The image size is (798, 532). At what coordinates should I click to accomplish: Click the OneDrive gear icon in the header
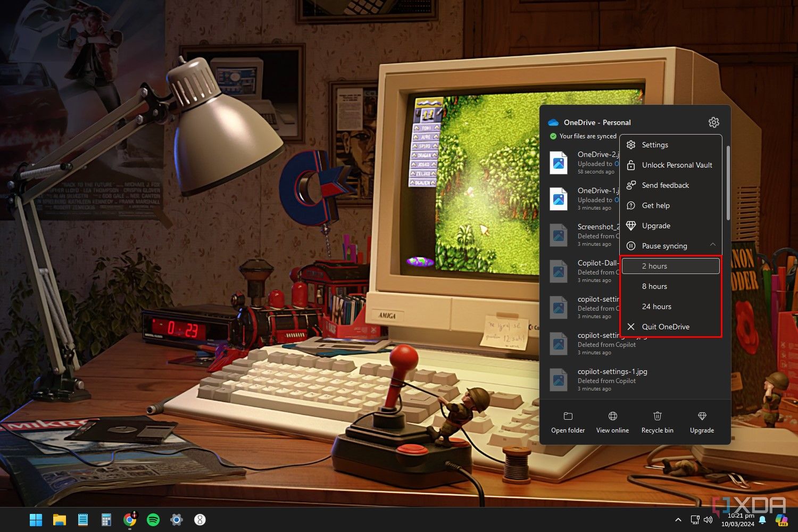714,122
